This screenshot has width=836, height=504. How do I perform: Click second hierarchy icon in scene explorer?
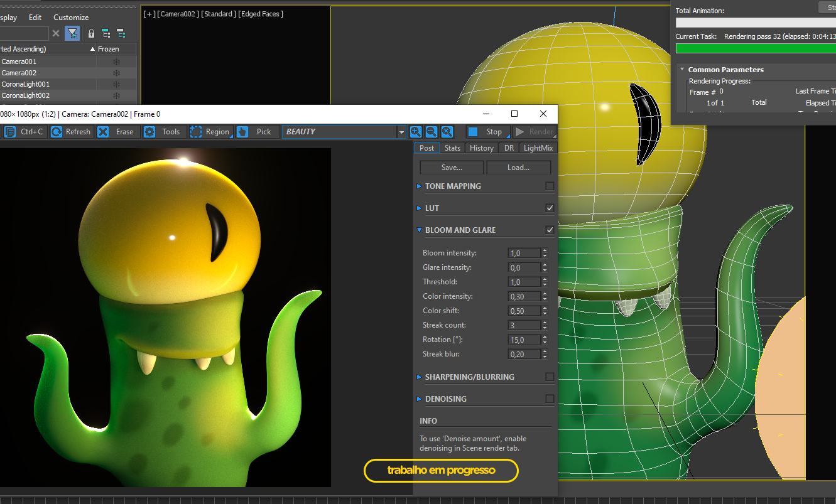[x=121, y=33]
